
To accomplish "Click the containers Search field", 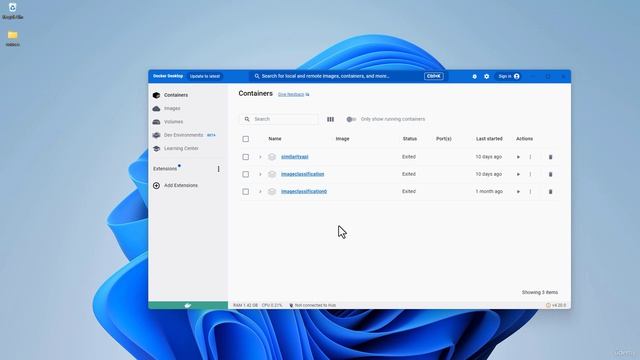I will coord(279,119).
